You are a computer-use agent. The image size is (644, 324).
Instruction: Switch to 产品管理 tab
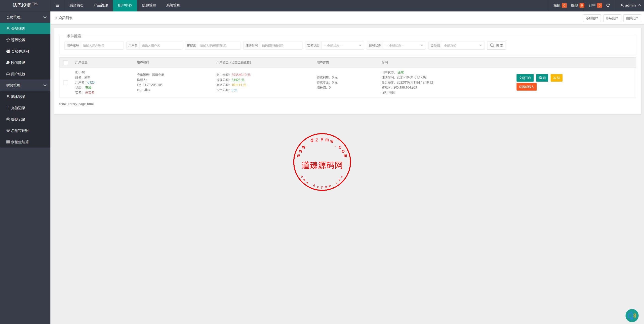coord(101,5)
